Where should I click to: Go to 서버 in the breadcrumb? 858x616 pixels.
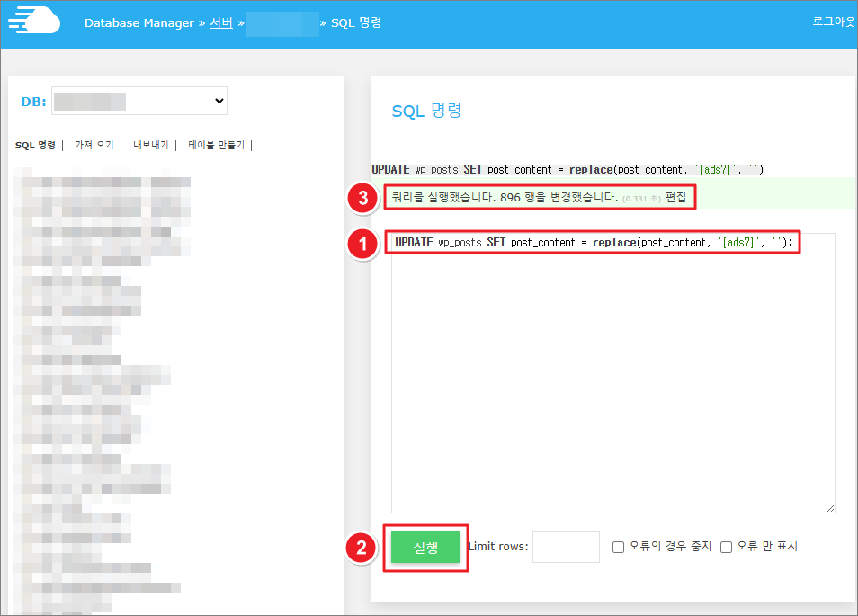(x=221, y=22)
